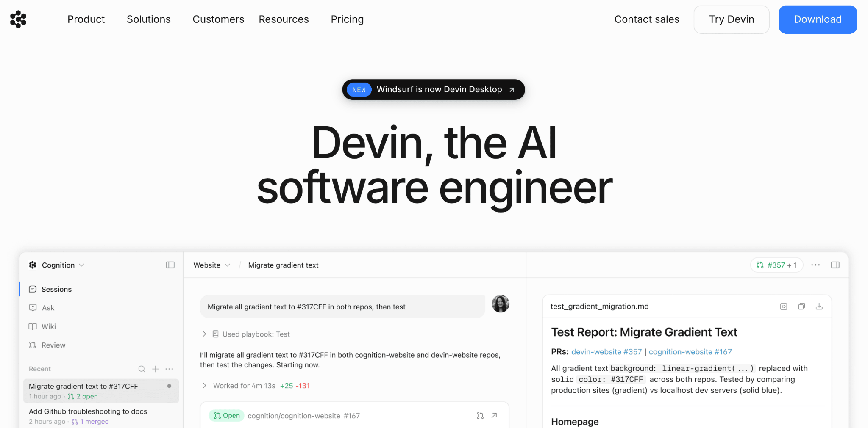Click the Try Devin button
Screen dimensions: 868x428
click(732, 19)
